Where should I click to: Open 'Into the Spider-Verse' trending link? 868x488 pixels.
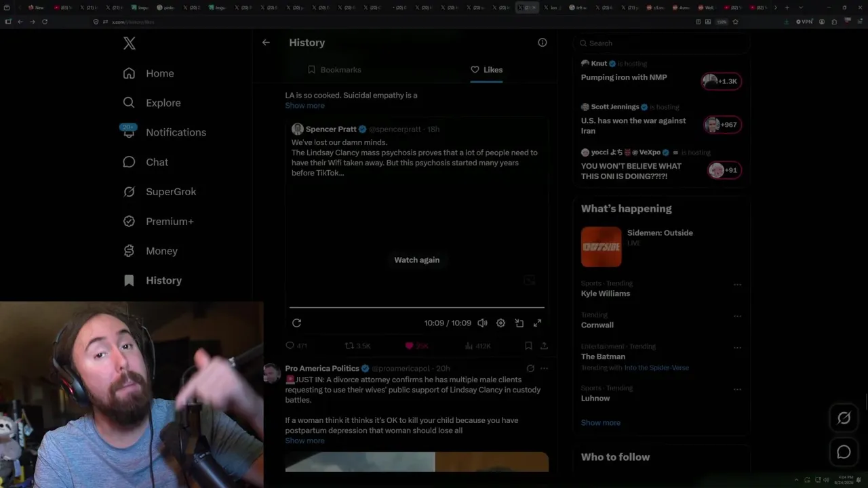click(x=656, y=368)
